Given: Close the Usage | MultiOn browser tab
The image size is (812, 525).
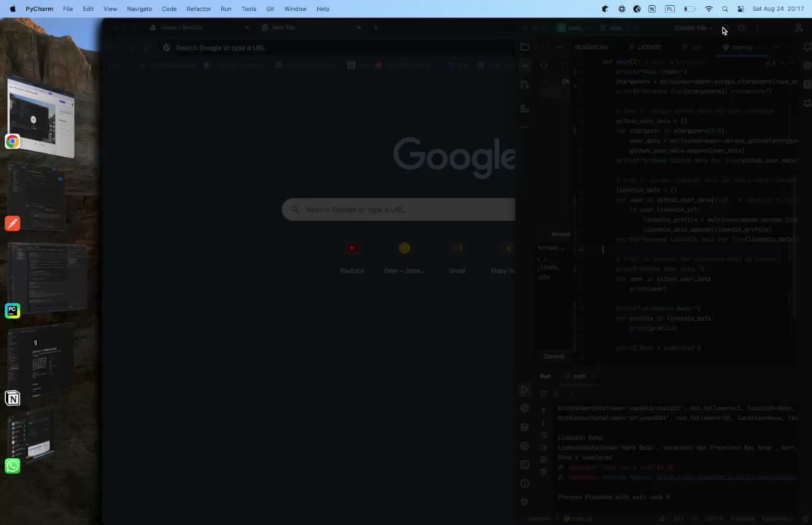Looking at the screenshot, I should click(x=246, y=28).
